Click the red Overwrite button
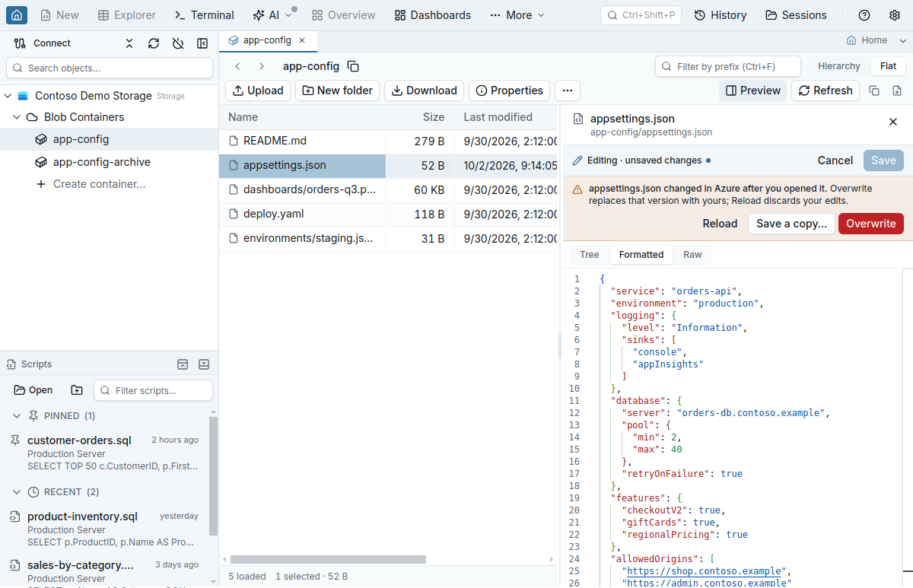The width and height of the screenshot is (913, 588). click(871, 224)
